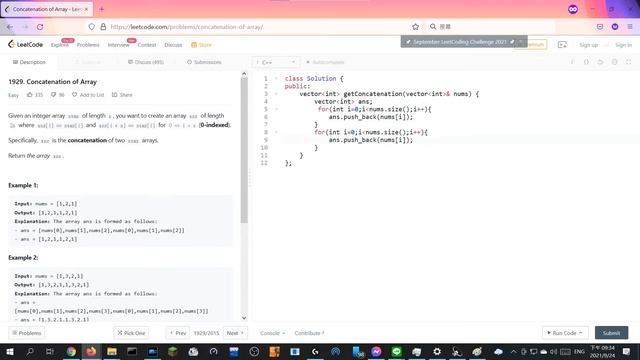Open the Problems menu item
Image resolution: width=640 pixels, height=360 pixels.
[x=88, y=45]
